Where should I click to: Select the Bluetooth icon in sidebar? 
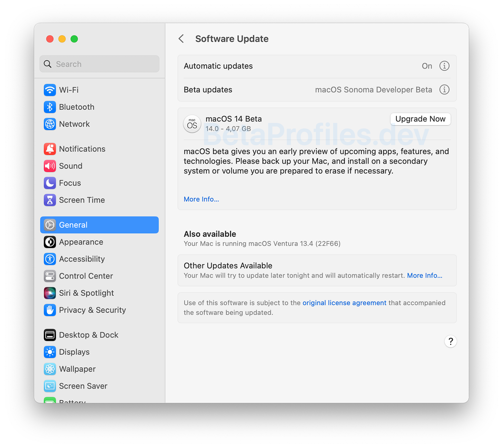50,107
